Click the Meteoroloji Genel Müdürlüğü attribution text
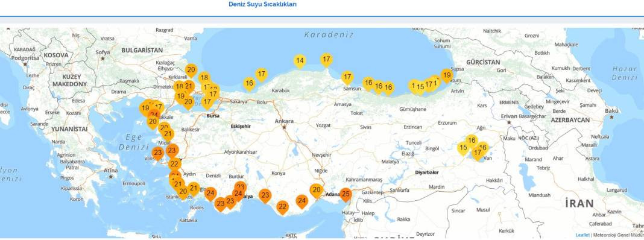The image size is (644, 240). [618, 235]
